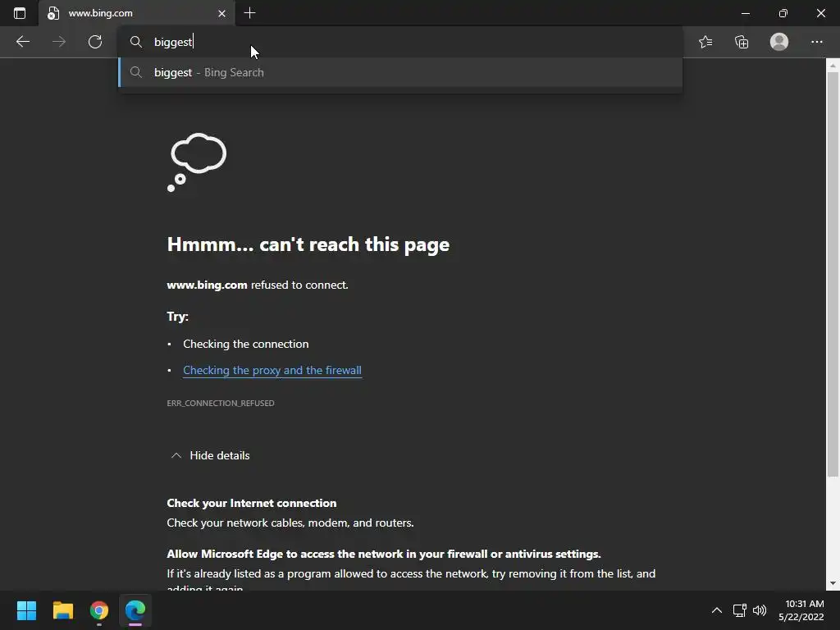Close the www.bing.com tab
The width and height of the screenshot is (840, 630).
pos(221,13)
